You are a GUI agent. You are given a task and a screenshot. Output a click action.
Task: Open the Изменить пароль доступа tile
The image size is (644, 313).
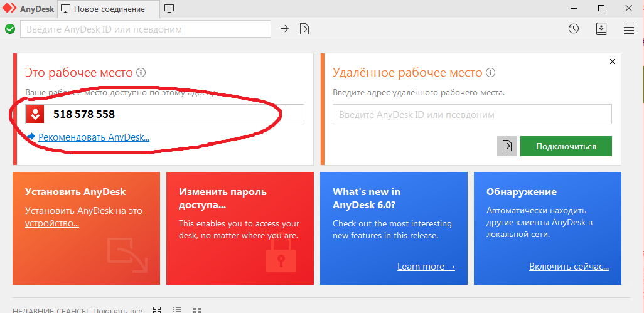[x=240, y=228]
